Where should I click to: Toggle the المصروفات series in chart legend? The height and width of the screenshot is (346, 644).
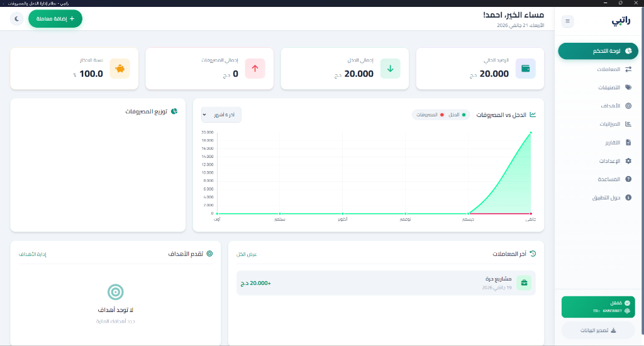[x=430, y=114]
